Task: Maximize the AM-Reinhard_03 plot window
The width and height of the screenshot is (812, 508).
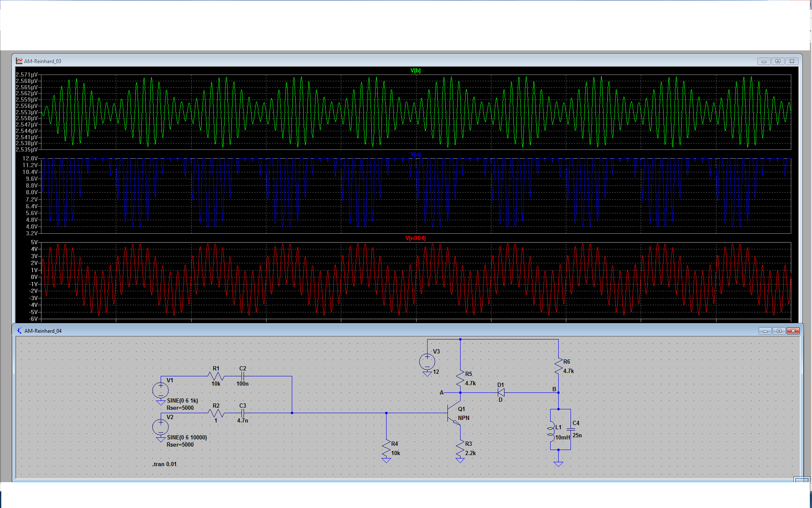Action: 778,61
